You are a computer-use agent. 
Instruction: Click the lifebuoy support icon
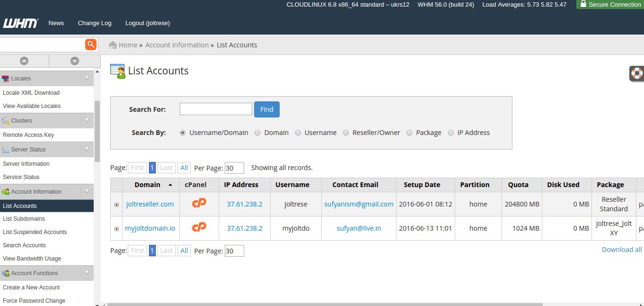click(x=637, y=73)
